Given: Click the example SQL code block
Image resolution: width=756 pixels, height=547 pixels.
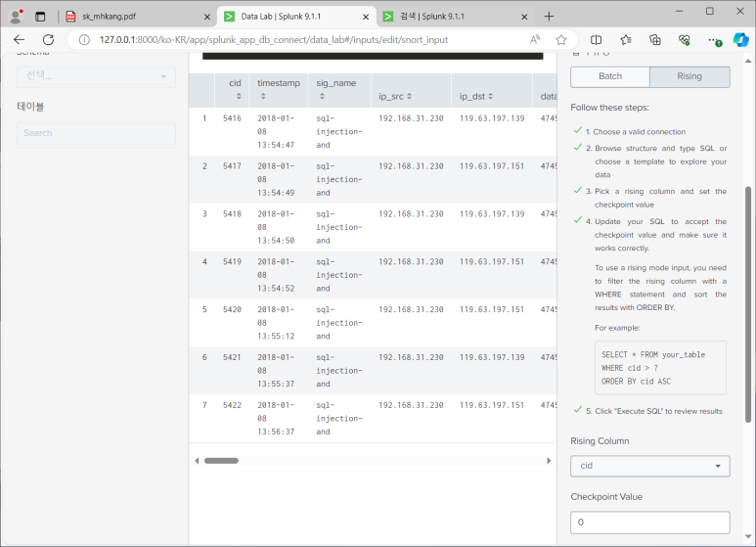Looking at the screenshot, I should pos(660,368).
